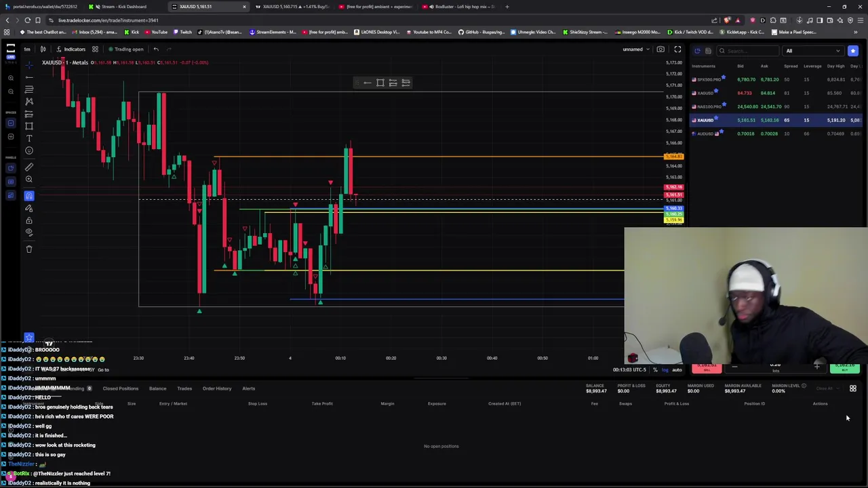Toggle log scale on chart
The width and height of the screenshot is (868, 488).
point(665,370)
